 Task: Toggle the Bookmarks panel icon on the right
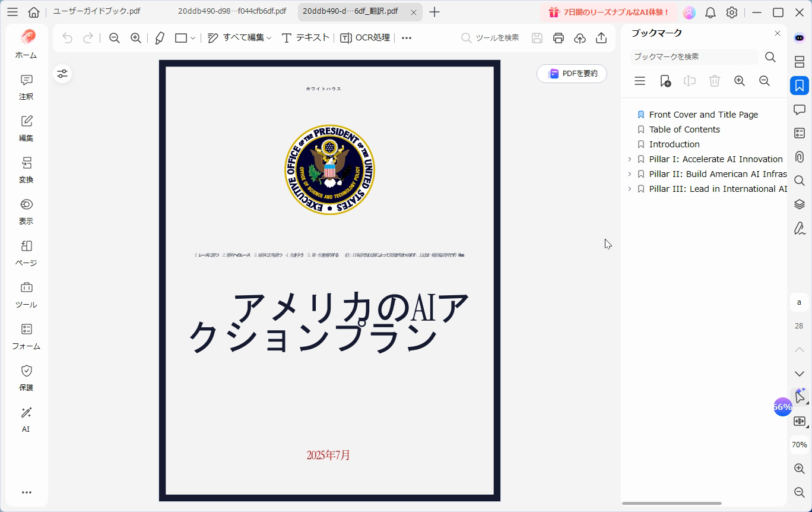800,86
